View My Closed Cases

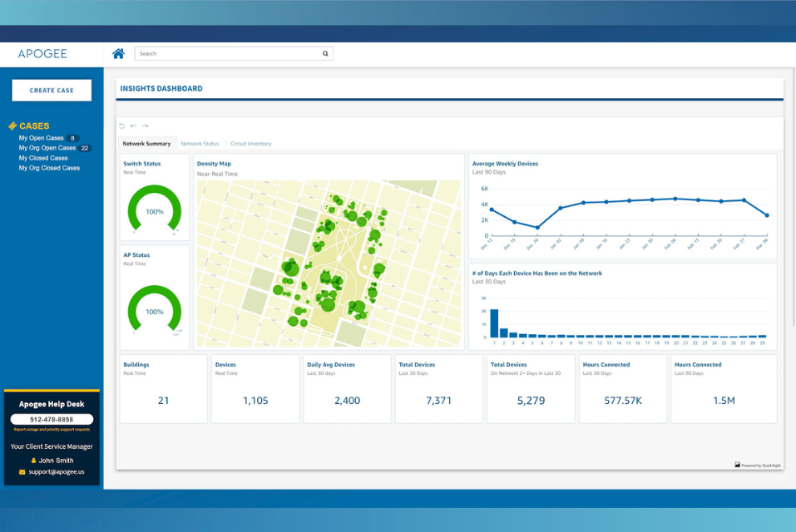(43, 158)
